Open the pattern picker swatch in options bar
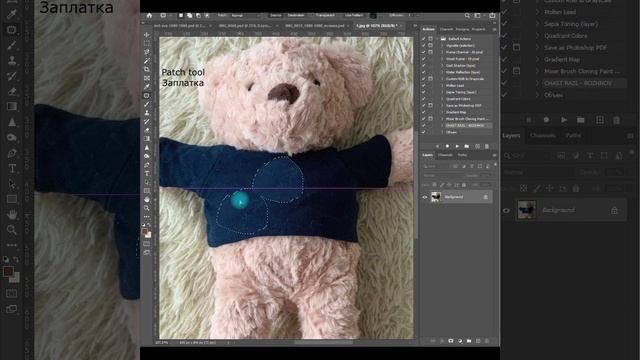The width and height of the screenshot is (640, 360). 373,16
